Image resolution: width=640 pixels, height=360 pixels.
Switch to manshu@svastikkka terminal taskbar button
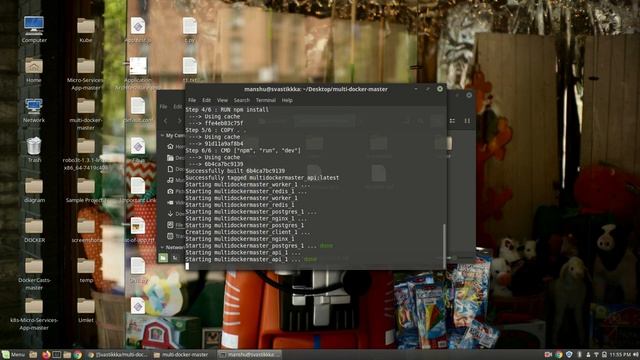[x=250, y=355]
